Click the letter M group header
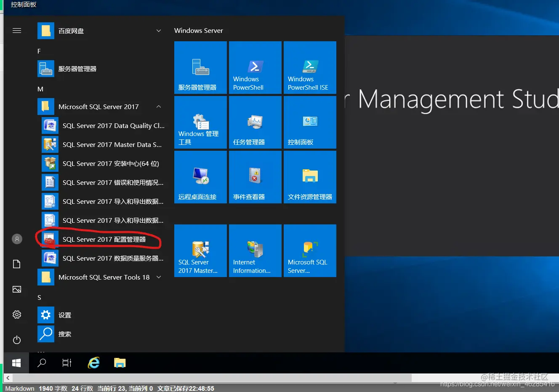Viewport: 559px width, 392px height. pos(40,89)
